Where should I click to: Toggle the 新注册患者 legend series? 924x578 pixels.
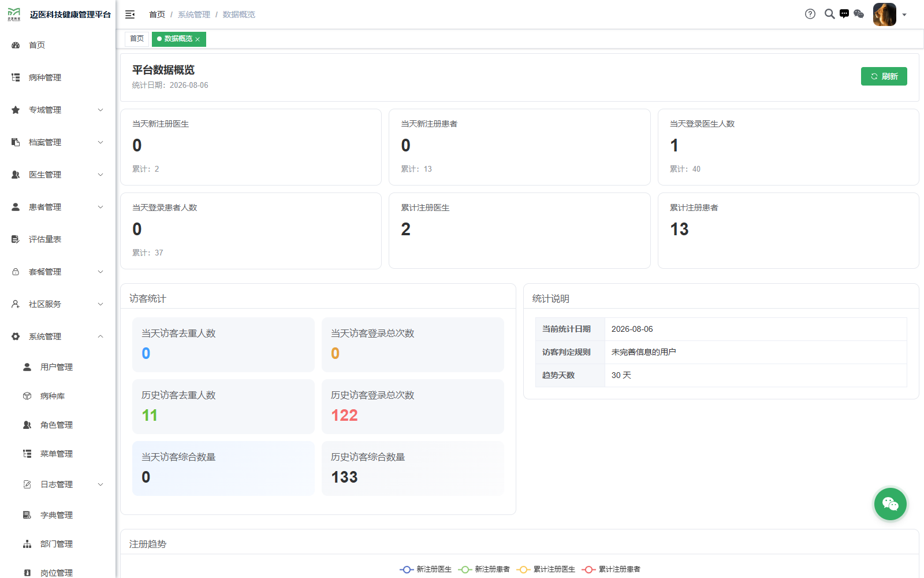[x=484, y=569]
